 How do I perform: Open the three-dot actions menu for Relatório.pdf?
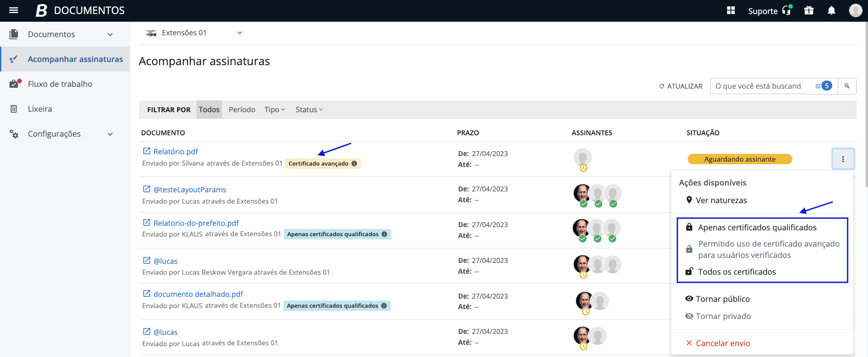click(843, 159)
